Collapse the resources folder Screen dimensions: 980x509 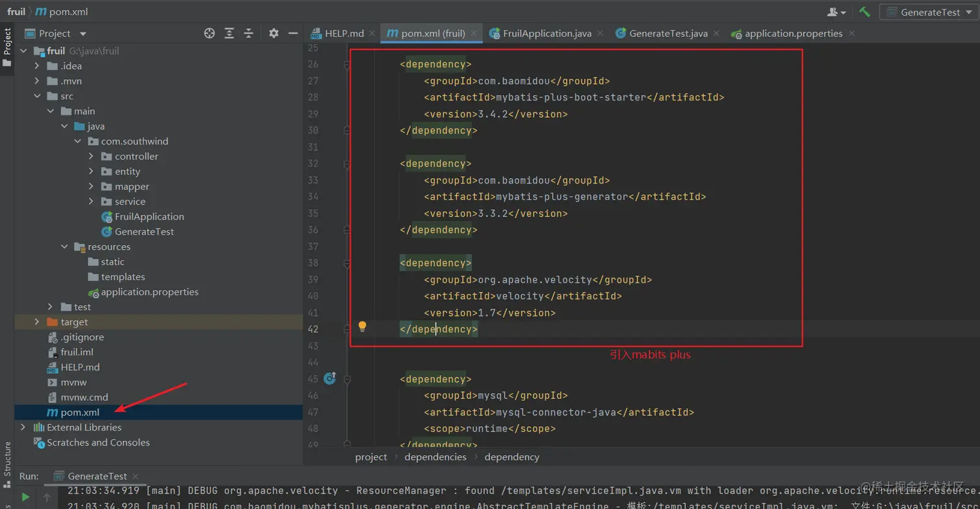coord(64,246)
